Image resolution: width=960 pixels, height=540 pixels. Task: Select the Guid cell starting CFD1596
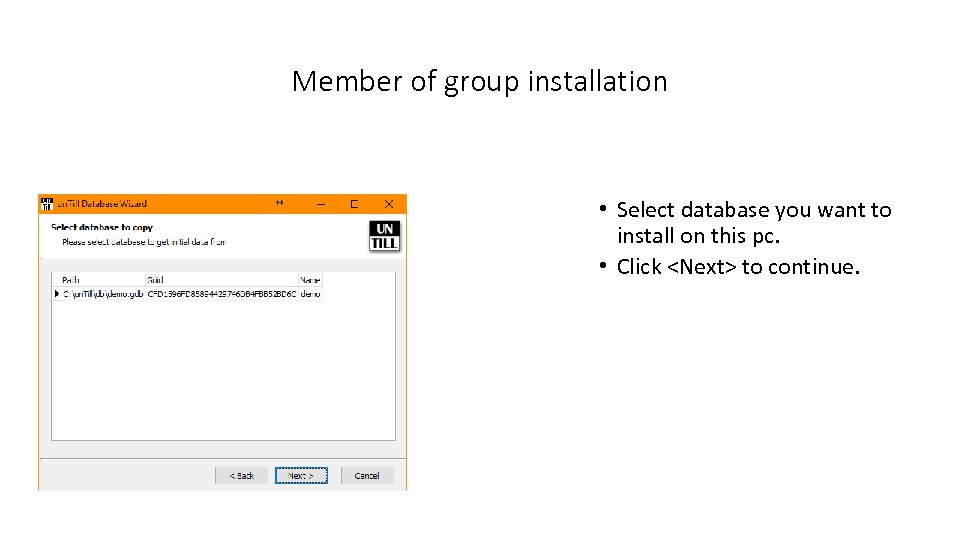click(x=222, y=294)
